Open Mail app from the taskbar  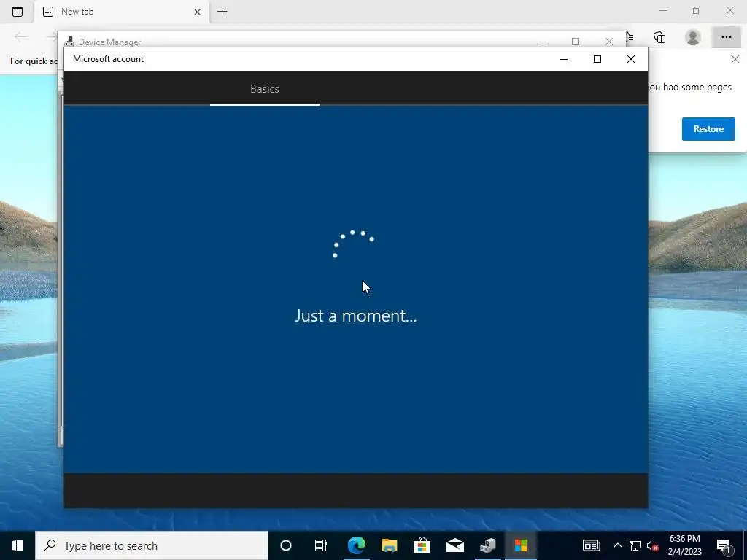tap(455, 545)
